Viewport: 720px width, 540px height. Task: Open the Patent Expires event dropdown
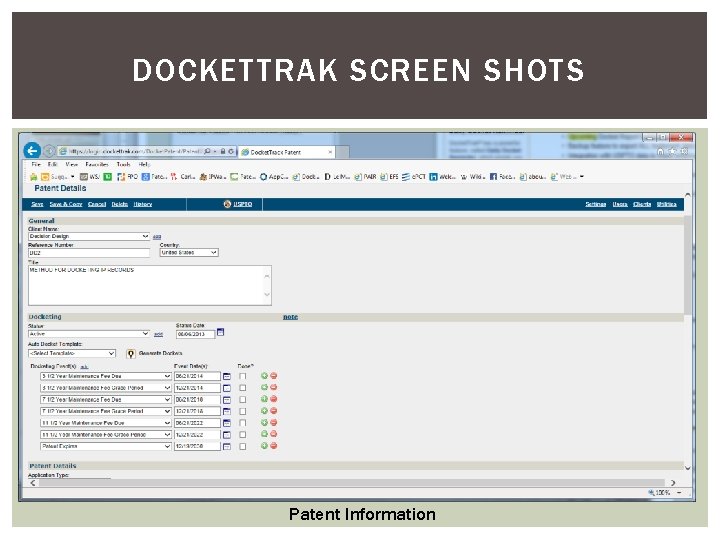click(x=106, y=446)
